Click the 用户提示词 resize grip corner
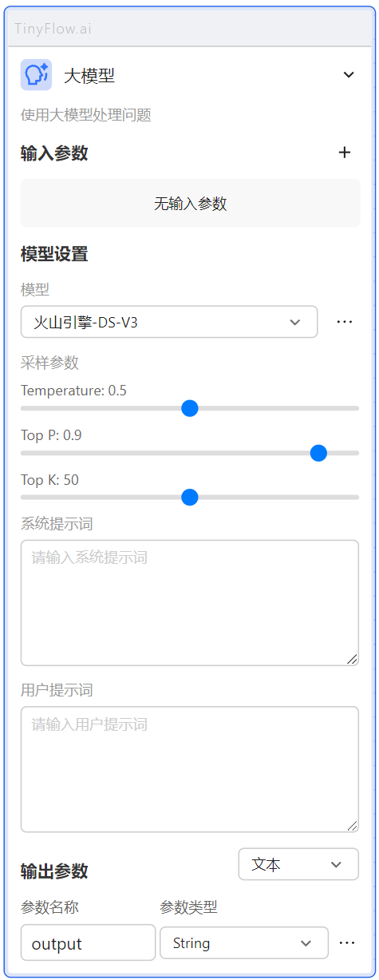 (x=352, y=826)
